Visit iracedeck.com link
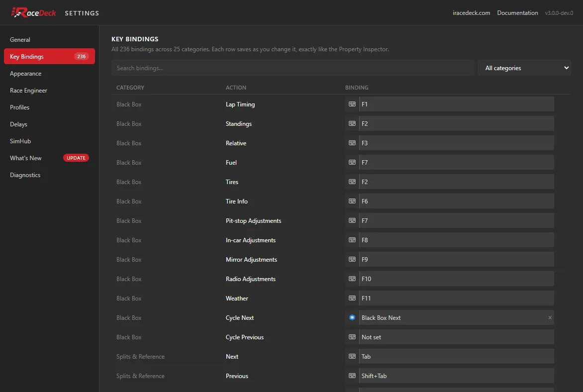 471,12
